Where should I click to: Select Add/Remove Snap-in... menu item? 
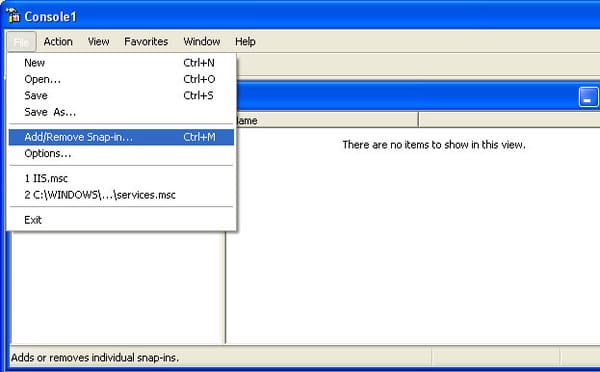[121, 137]
